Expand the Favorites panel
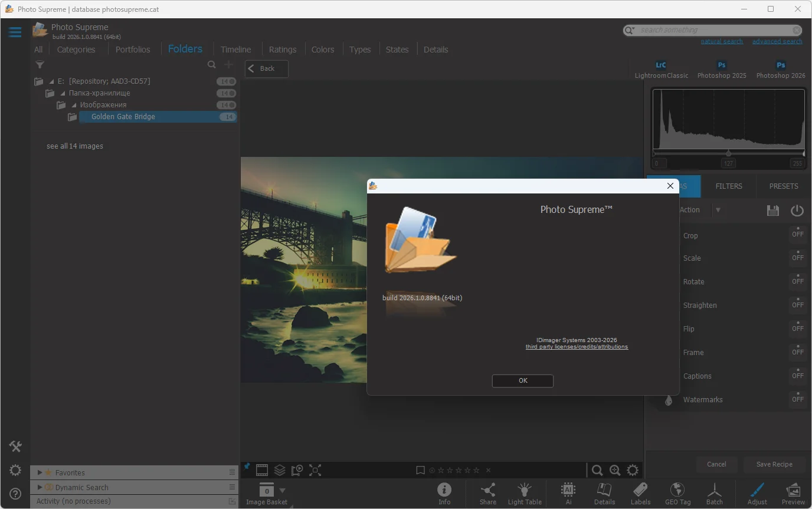This screenshot has width=812, height=509. click(40, 472)
